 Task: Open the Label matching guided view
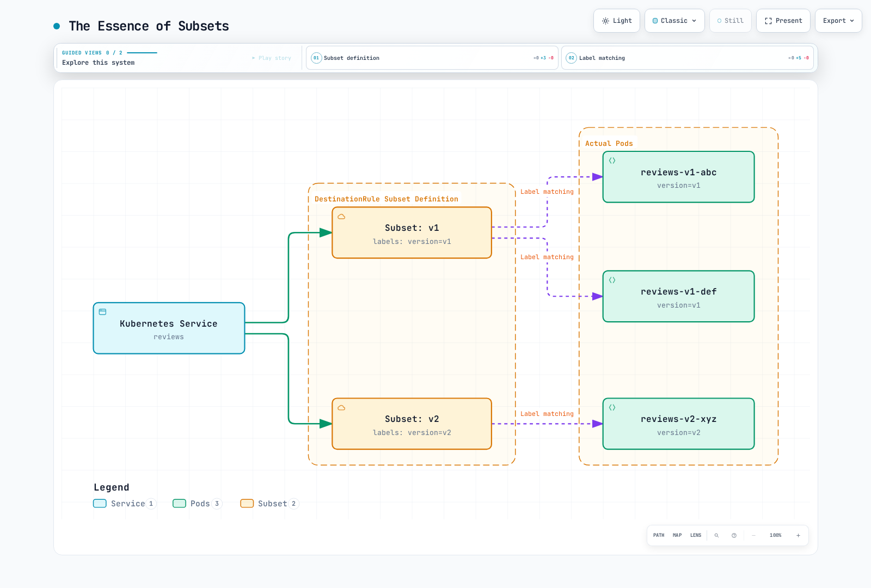688,58
